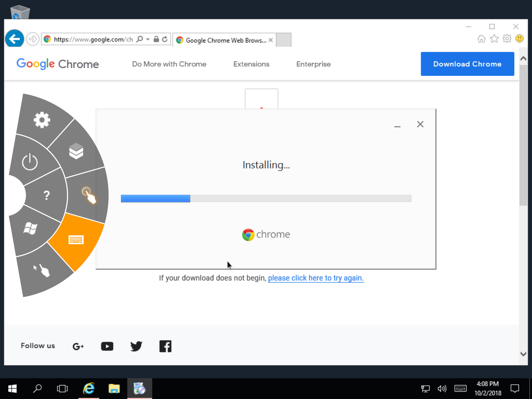The width and height of the screenshot is (532, 399).
Task: Close the Google Chrome Web Browser tab
Action: 271,40
